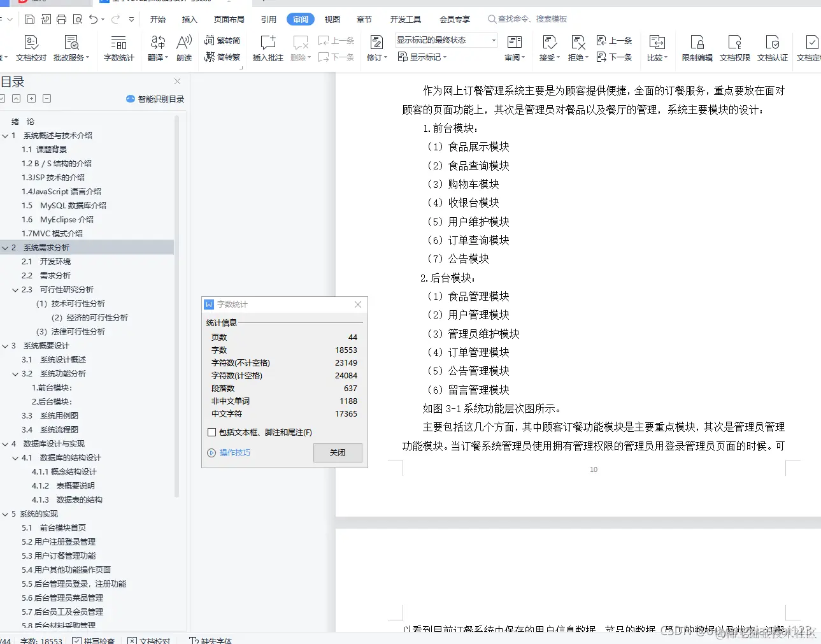
Task: Open the 操作技巧 tips link
Action: pos(233,452)
